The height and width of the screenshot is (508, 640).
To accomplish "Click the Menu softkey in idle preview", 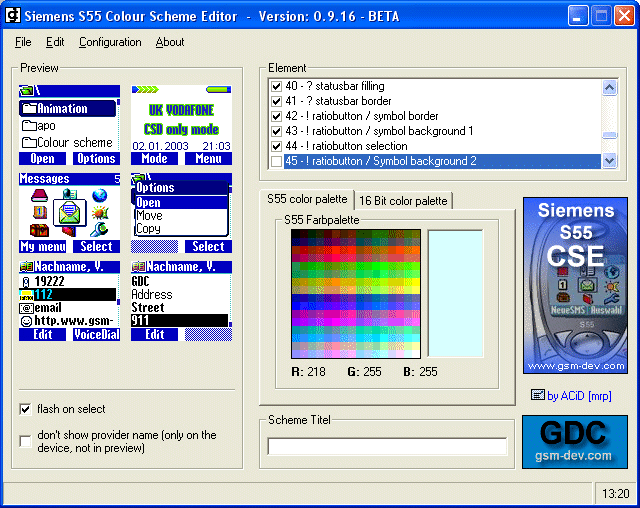I will 208,159.
